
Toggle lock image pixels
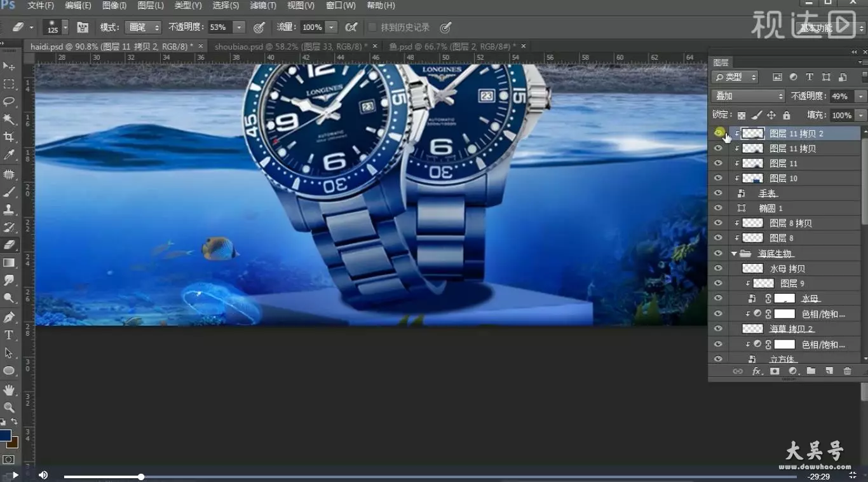(756, 115)
